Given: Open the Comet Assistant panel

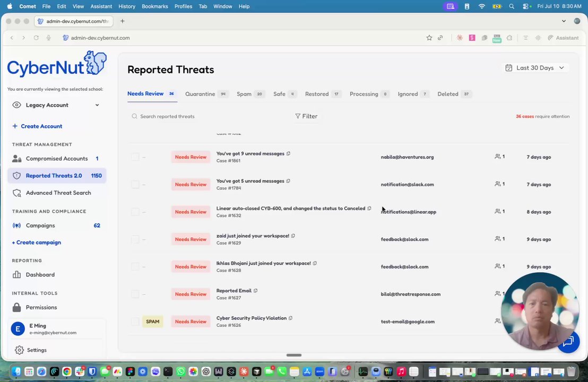Looking at the screenshot, I should click(x=563, y=38).
